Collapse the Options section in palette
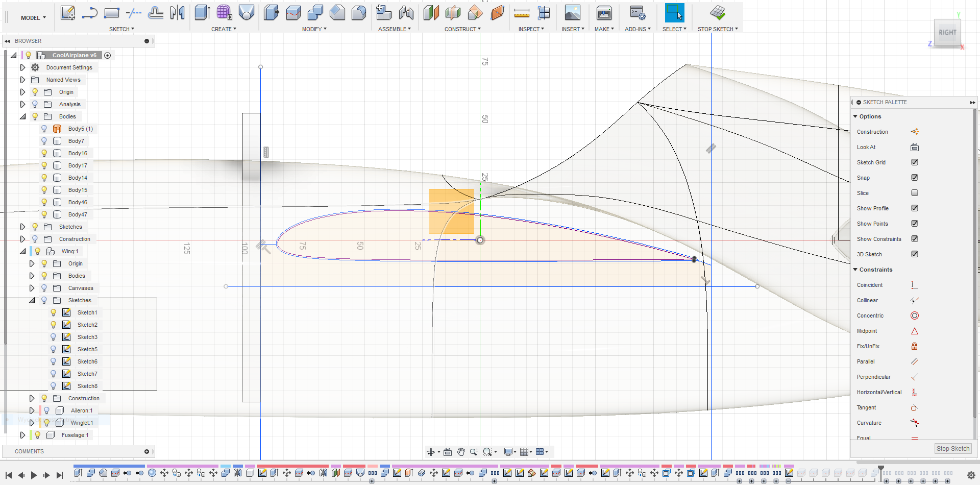 click(855, 116)
